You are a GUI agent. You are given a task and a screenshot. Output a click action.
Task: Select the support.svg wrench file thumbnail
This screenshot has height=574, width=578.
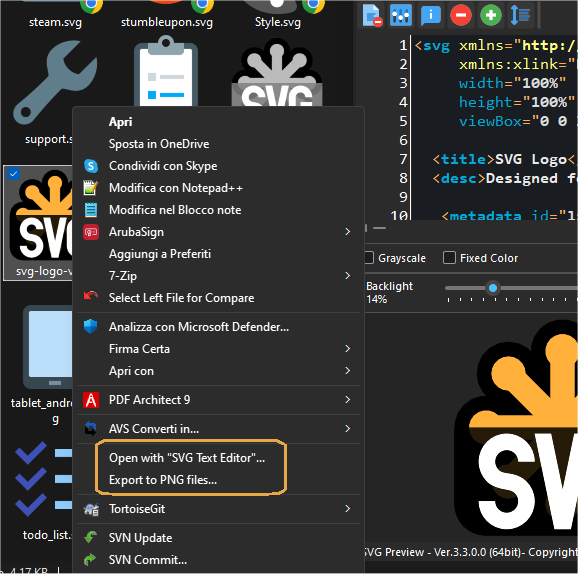[55, 83]
